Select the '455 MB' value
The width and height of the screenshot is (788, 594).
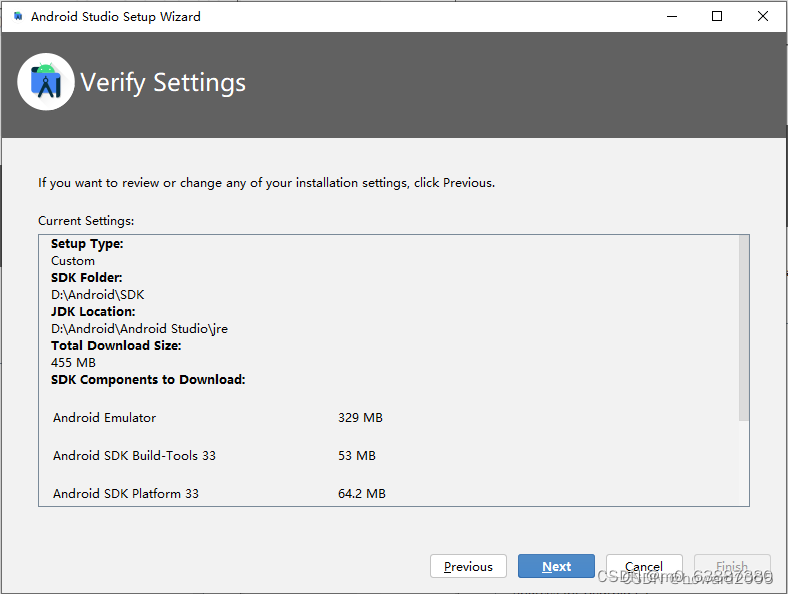(x=73, y=363)
